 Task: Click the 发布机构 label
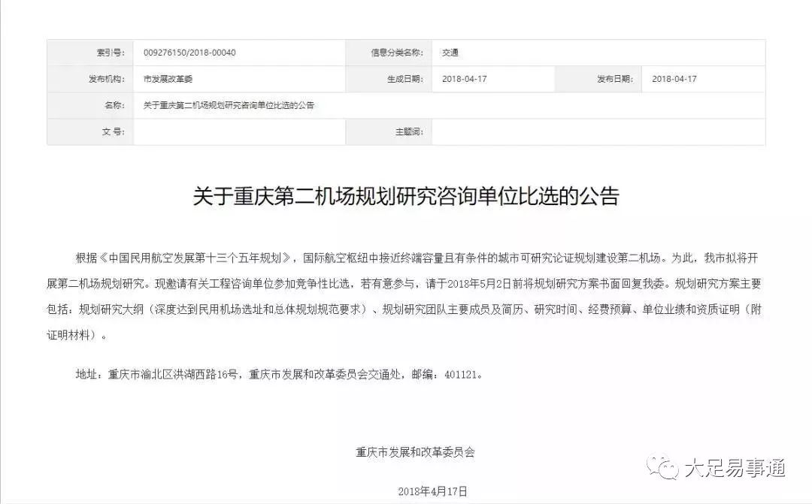pyautogui.click(x=107, y=79)
